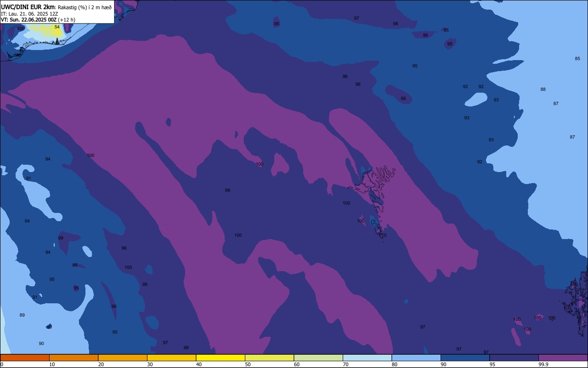Click the "(+12 h)" forecast offset text
The height and width of the screenshot is (368, 588).
[x=67, y=20]
